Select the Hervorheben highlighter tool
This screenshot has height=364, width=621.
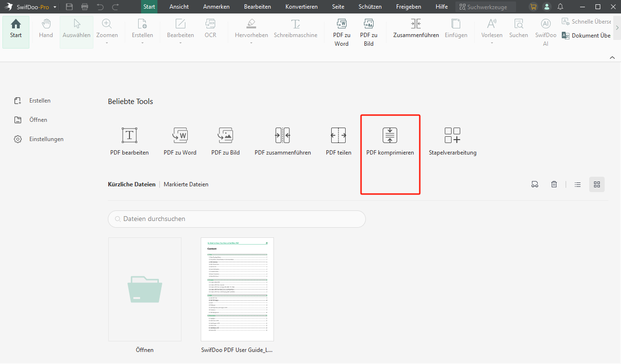[x=251, y=28]
